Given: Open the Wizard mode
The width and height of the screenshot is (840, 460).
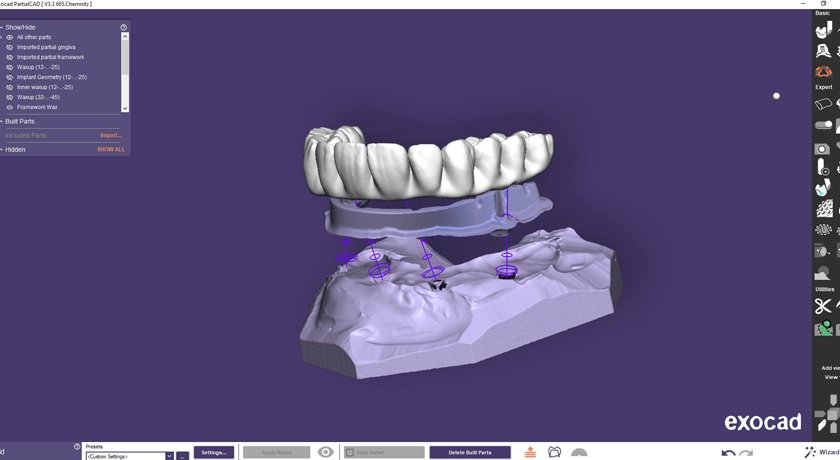Looking at the screenshot, I should pyautogui.click(x=822, y=453).
